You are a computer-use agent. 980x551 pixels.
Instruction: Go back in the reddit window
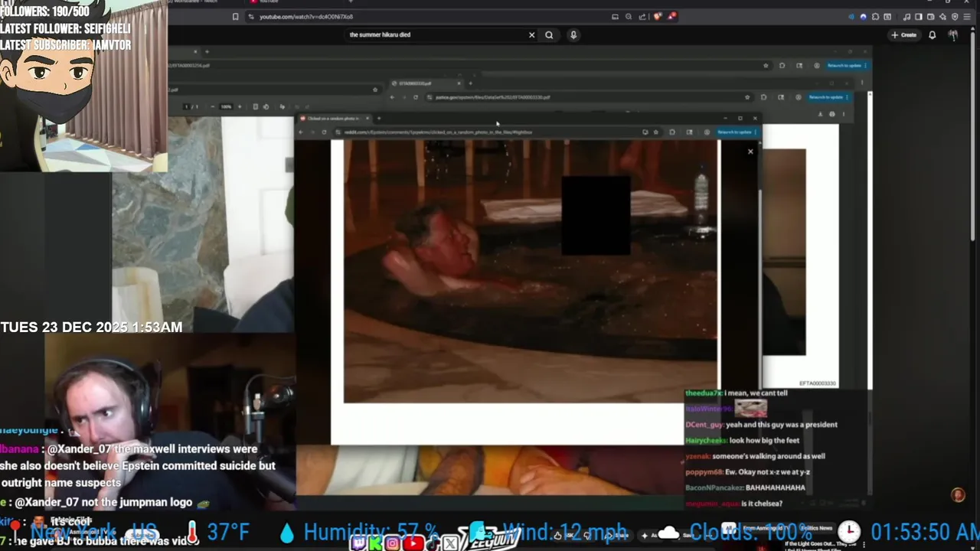click(301, 132)
